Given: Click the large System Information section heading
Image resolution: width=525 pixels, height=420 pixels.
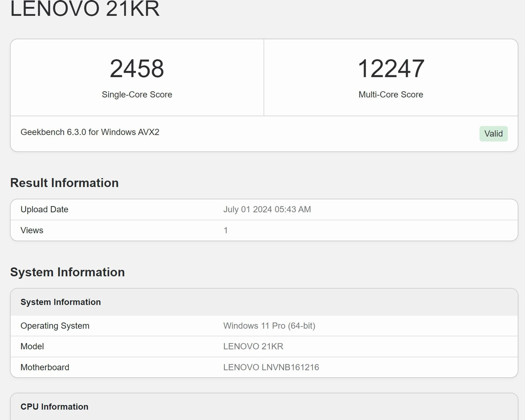Looking at the screenshot, I should tap(67, 272).
